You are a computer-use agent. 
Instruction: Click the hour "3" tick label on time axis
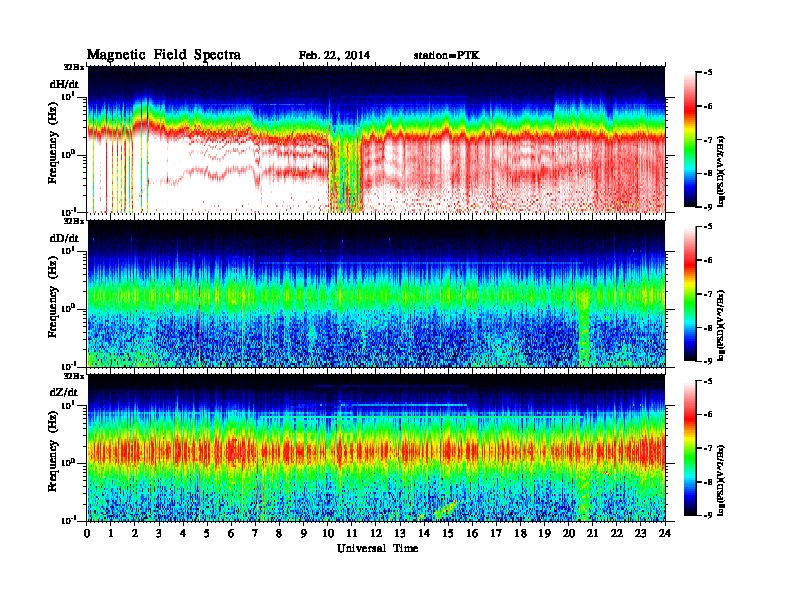click(159, 534)
